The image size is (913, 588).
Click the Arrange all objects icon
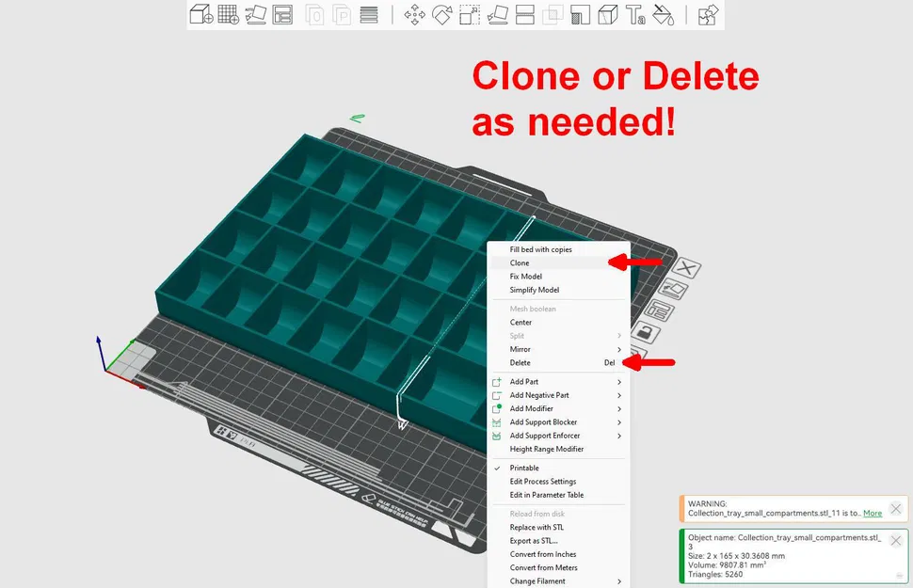282,14
